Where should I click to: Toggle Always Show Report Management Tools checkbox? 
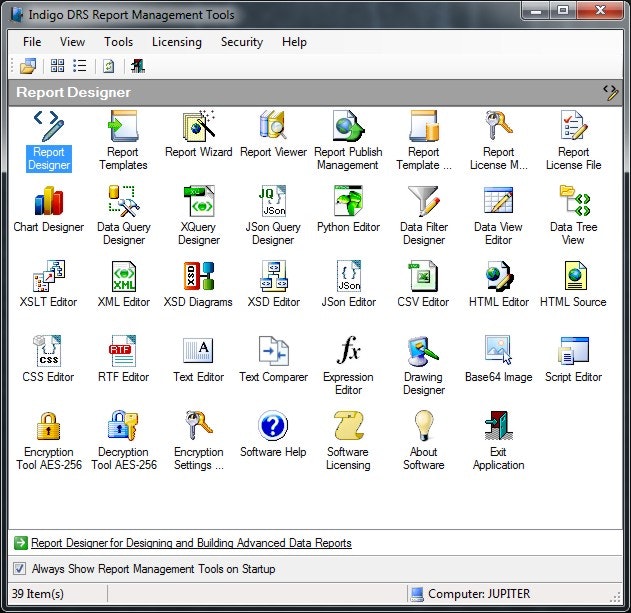click(19, 569)
